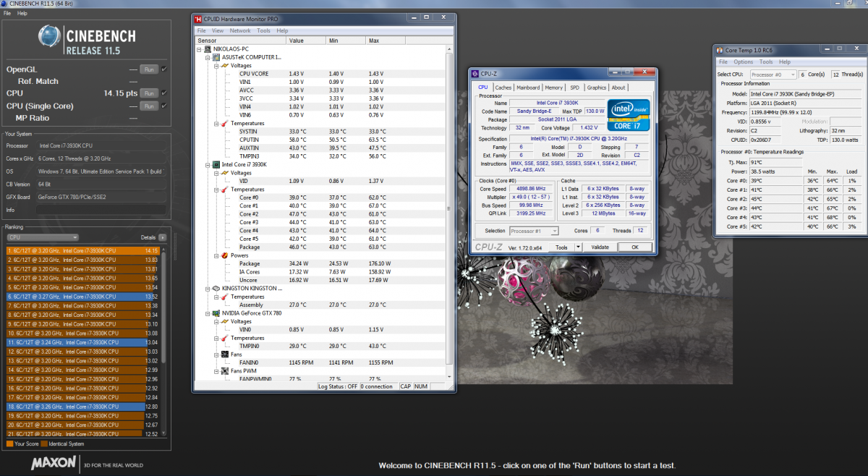Click the Fans PWM icon in HWMonitor

click(x=225, y=370)
